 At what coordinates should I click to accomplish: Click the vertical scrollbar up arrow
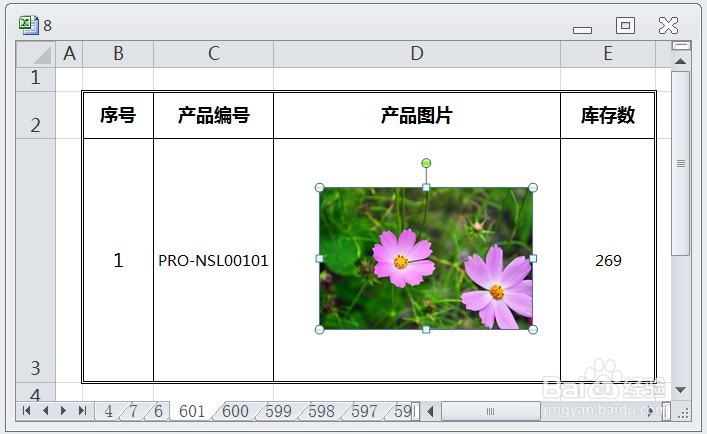coord(681,61)
